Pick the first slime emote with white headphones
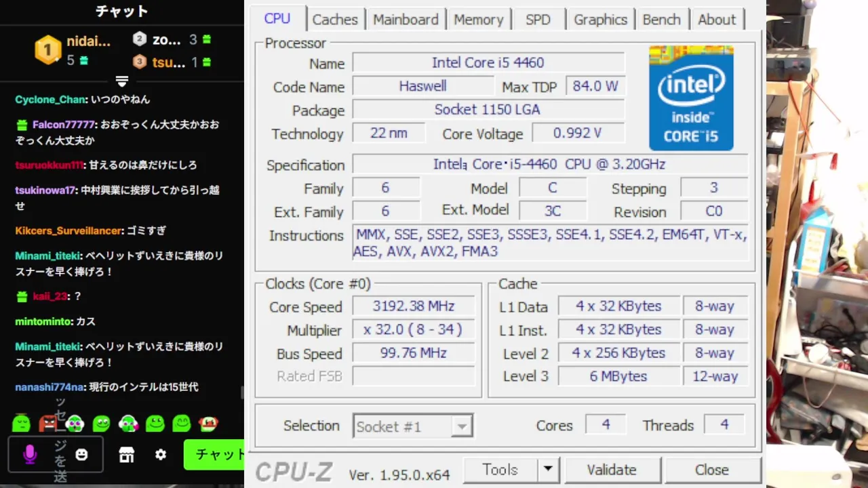Viewport: 868px width, 488px height. [75, 424]
